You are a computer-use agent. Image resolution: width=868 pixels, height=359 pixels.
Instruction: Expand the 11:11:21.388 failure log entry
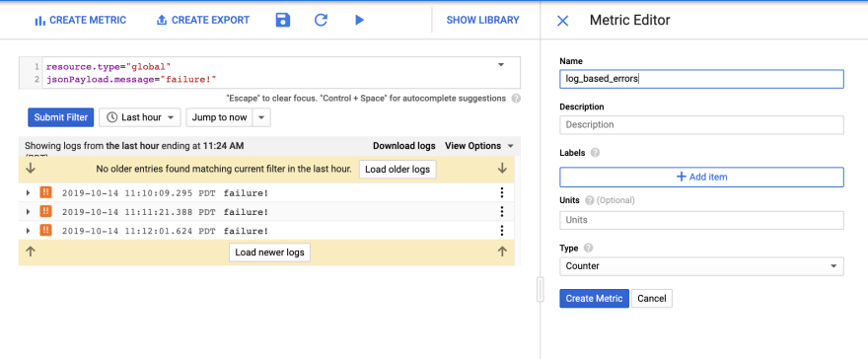coord(29,212)
